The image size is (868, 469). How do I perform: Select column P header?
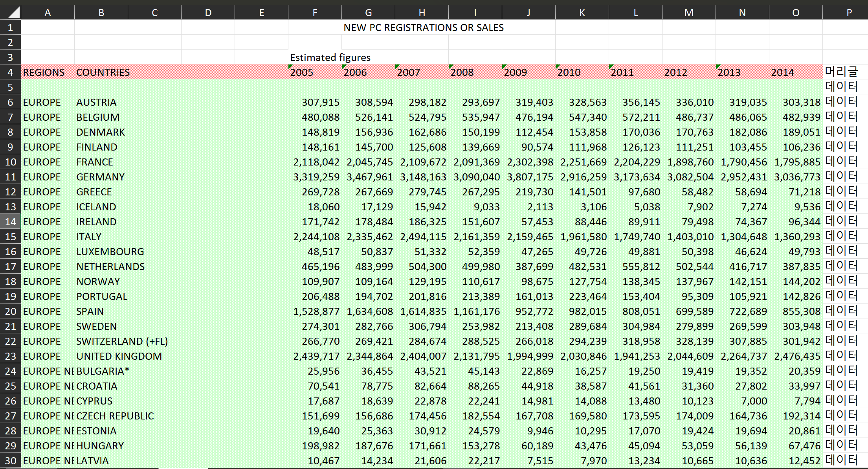[849, 13]
